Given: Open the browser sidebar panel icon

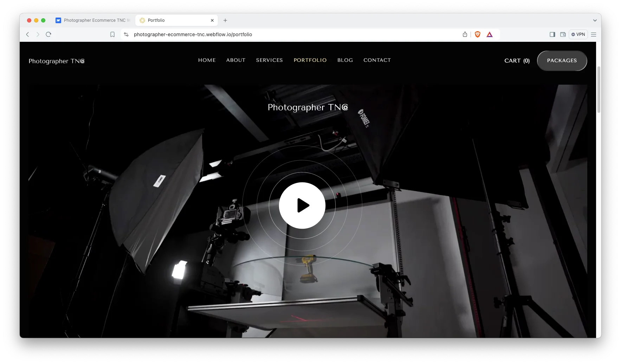Looking at the screenshot, I should (x=552, y=34).
